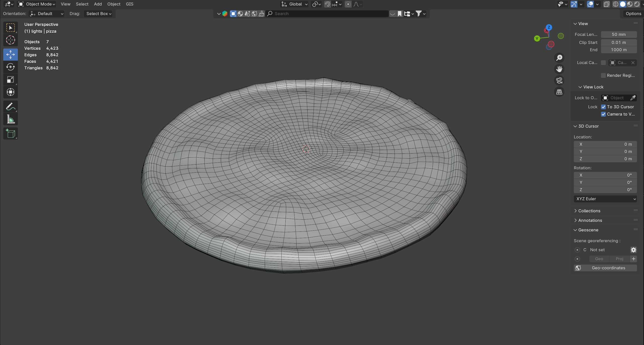Open the GIS menu
The width and height of the screenshot is (644, 345).
[130, 4]
